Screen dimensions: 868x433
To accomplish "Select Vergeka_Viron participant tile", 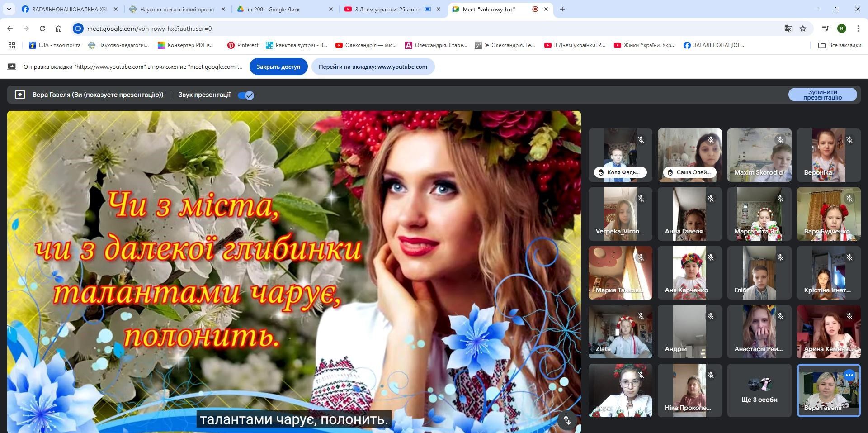I will tap(620, 214).
